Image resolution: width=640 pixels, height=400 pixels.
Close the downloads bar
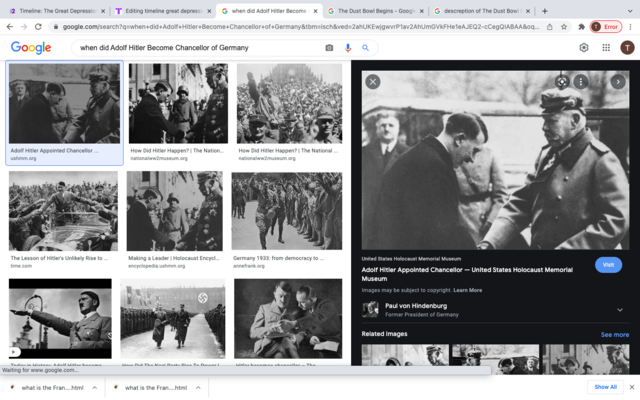632,387
